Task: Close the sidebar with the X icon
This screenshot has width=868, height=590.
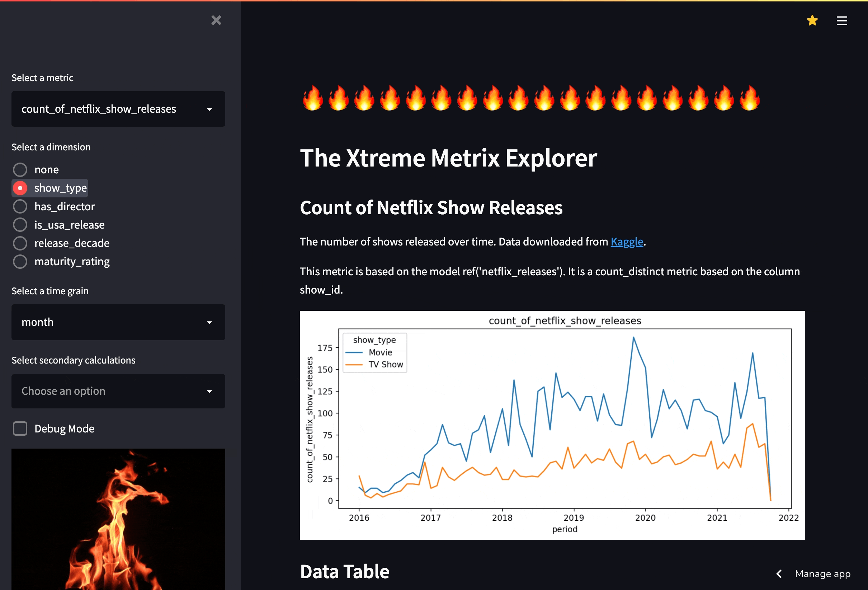Action: click(216, 20)
